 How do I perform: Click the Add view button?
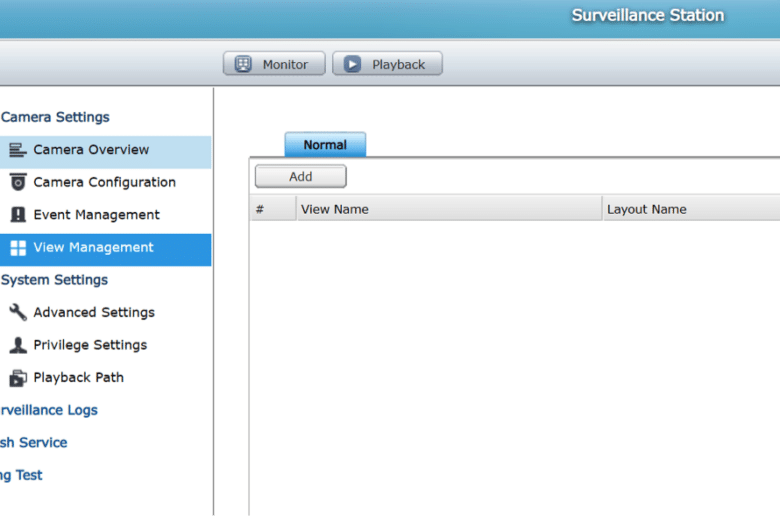[300, 177]
